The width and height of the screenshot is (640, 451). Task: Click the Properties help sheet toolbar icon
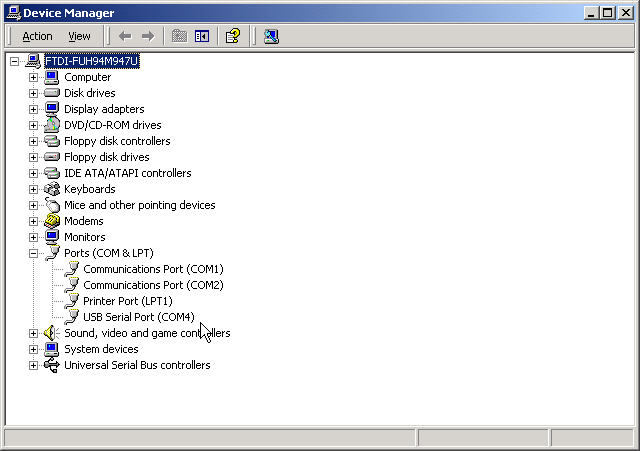point(233,36)
